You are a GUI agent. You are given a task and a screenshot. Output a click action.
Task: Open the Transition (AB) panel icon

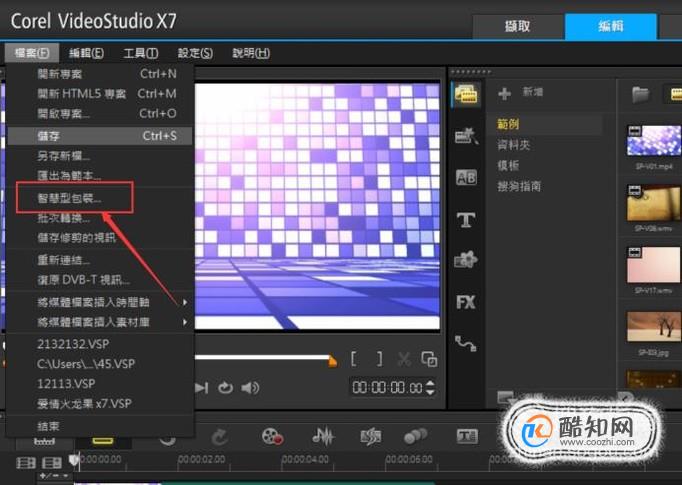tap(466, 177)
